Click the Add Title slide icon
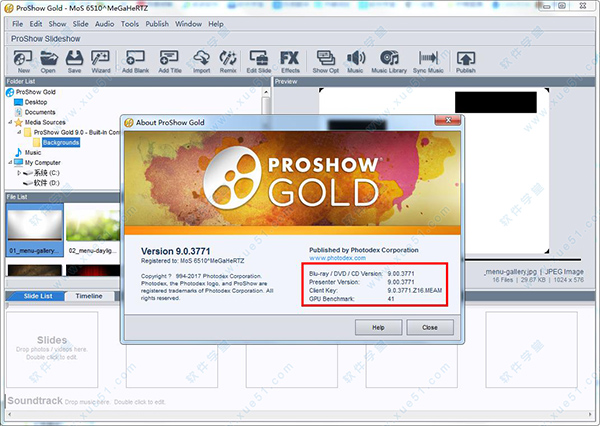600x426 pixels. coord(170,61)
